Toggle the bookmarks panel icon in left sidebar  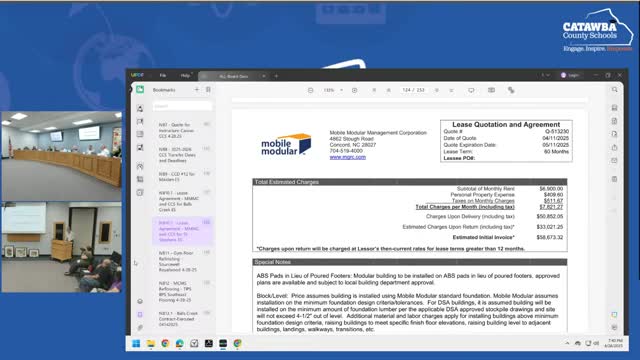pos(140,314)
